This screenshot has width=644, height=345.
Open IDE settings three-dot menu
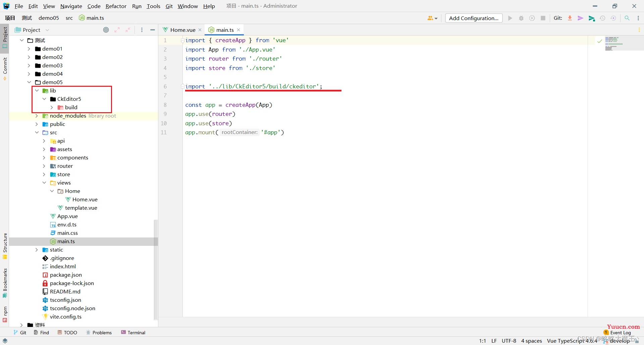pyautogui.click(x=638, y=18)
